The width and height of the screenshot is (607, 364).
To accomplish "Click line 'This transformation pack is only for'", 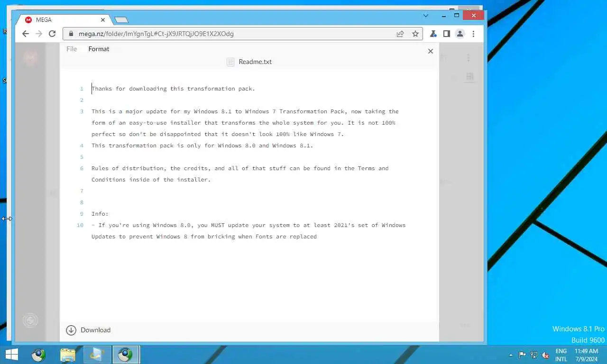I will (202, 146).
